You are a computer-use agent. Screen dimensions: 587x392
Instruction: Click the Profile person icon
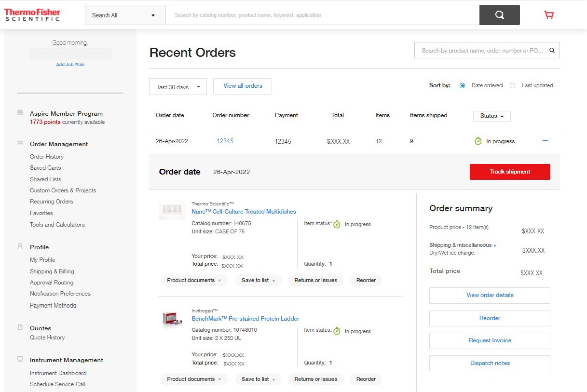tap(20, 246)
